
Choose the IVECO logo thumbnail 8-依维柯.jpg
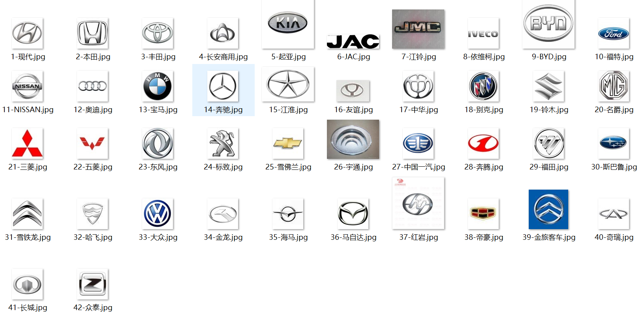tap(483, 33)
